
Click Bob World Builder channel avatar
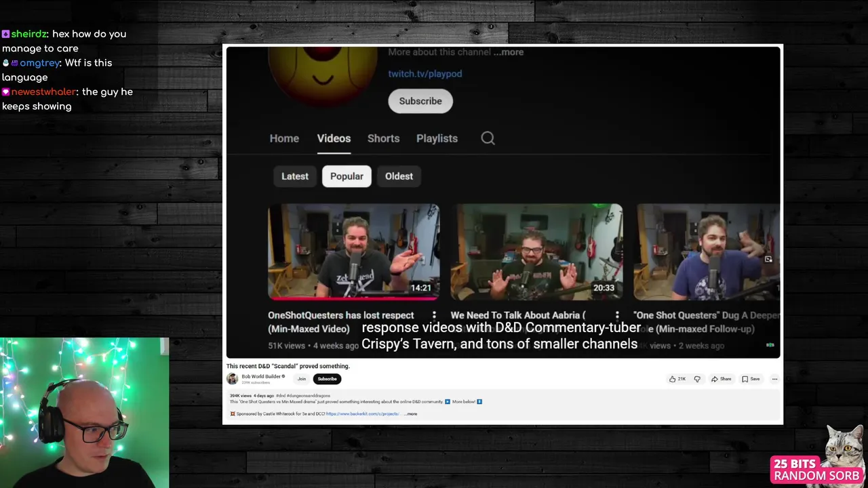pos(232,379)
